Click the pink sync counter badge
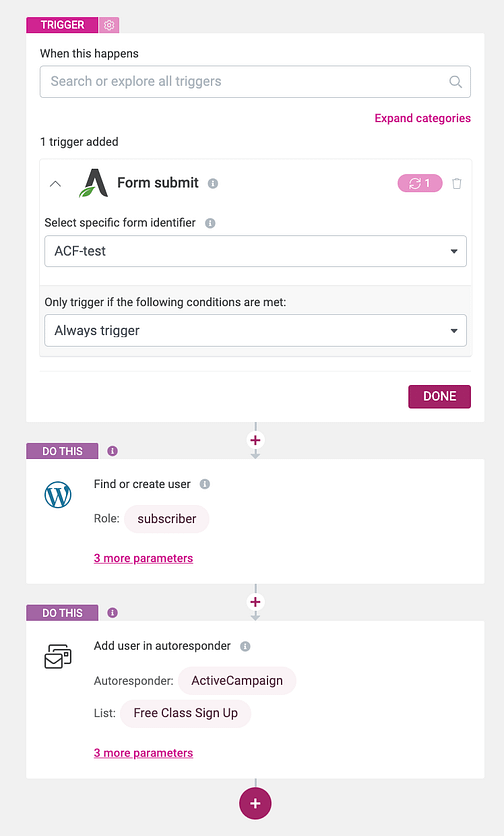Screen dimensions: 504x836 pyautogui.click(x=420, y=183)
